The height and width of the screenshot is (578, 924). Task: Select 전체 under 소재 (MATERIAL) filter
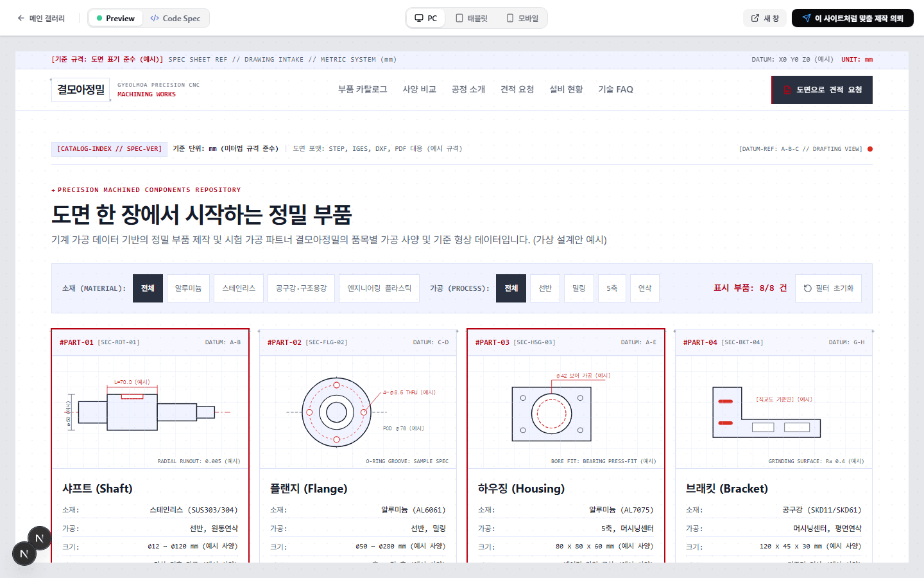148,288
